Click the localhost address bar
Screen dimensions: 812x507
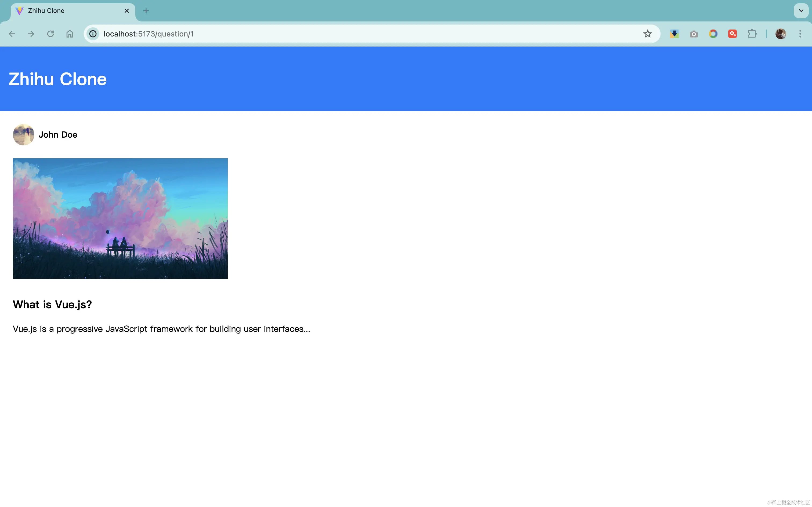(x=336, y=34)
